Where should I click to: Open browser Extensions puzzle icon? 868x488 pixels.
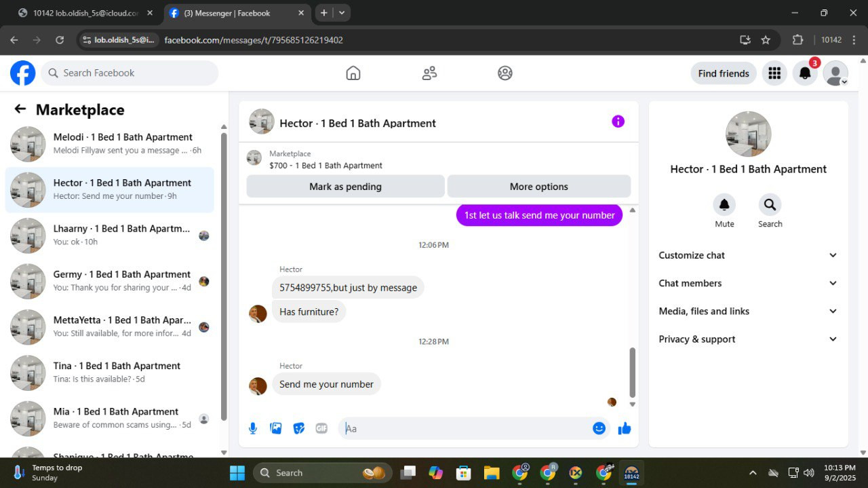797,40
